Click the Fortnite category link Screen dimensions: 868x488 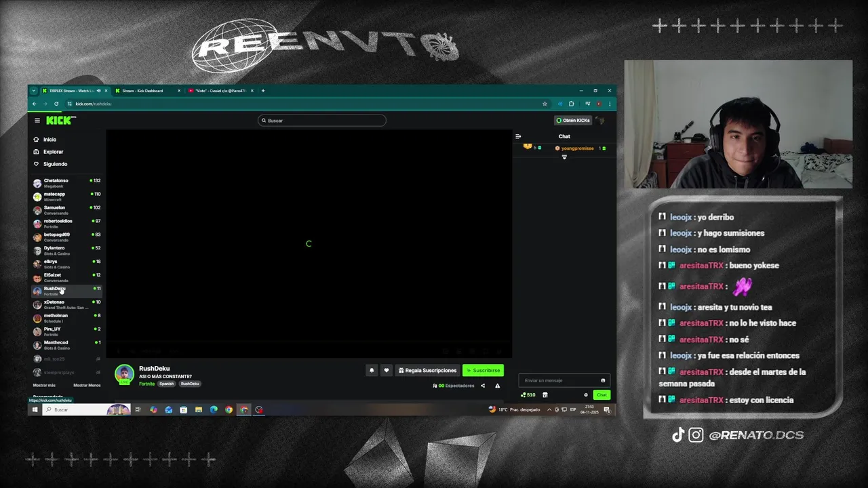(x=146, y=384)
